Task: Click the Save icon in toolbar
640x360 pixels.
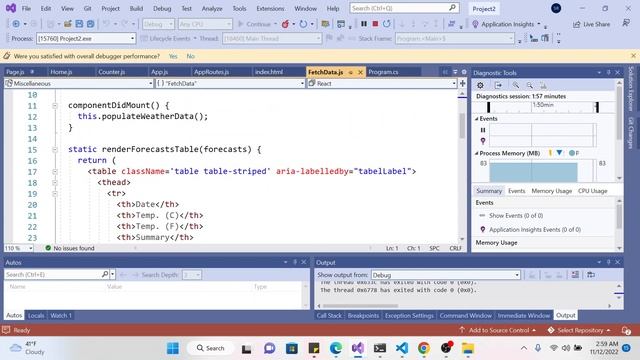Action: point(79,24)
